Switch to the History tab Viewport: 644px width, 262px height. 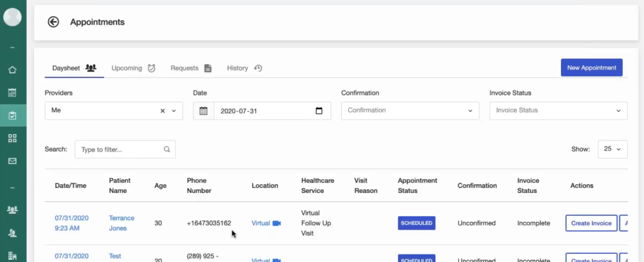pos(245,68)
